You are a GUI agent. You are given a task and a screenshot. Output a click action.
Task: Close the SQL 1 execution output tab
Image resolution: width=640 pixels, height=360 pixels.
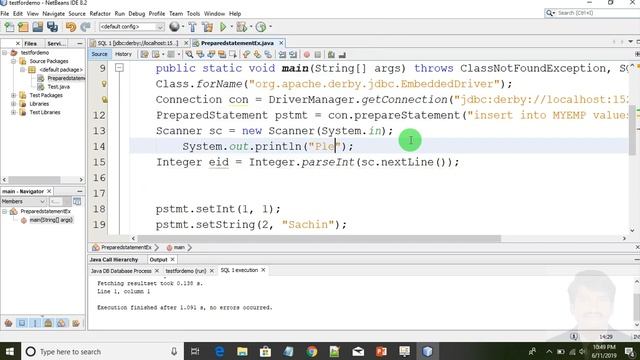[263, 270]
